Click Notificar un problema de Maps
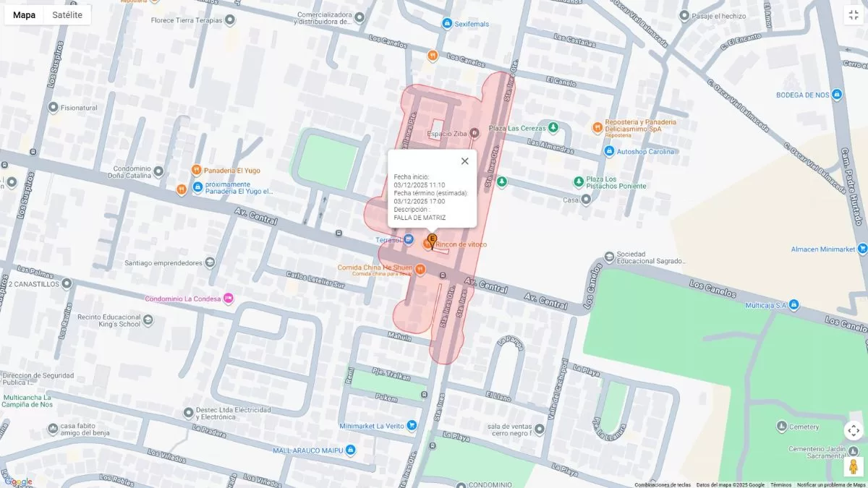Image resolution: width=868 pixels, height=488 pixels. pos(831,484)
